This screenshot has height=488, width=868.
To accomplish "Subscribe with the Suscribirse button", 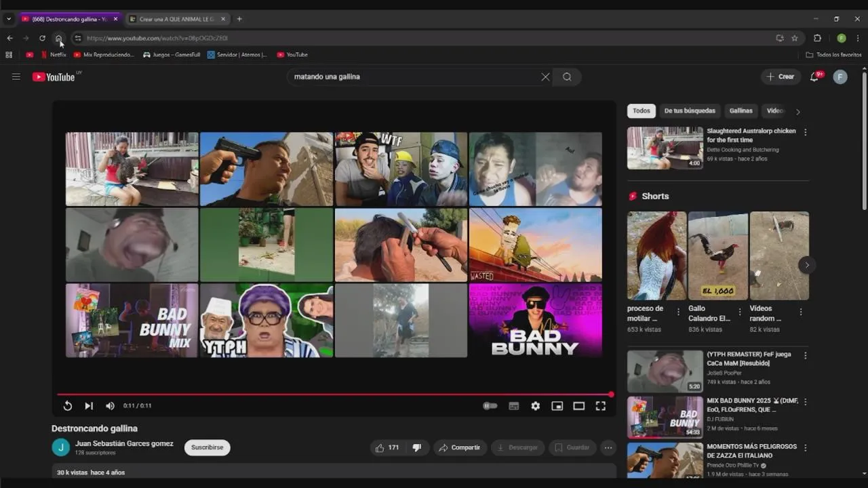I will pyautogui.click(x=208, y=447).
